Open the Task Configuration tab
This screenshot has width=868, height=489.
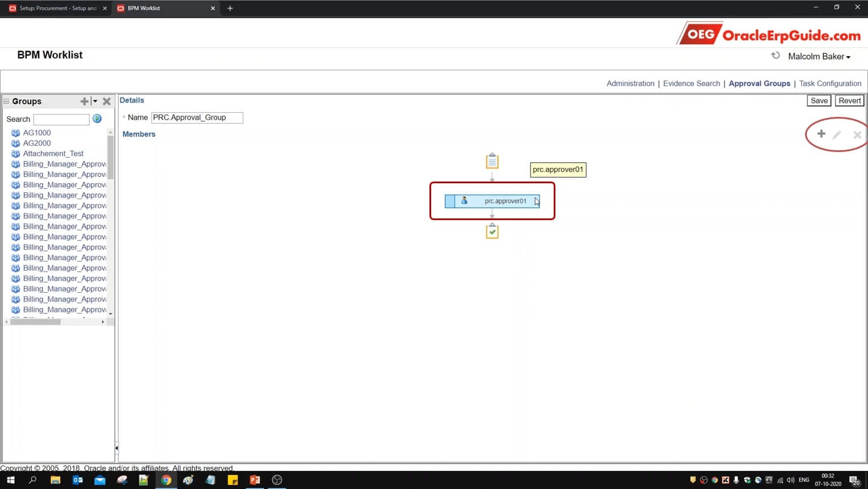point(830,83)
